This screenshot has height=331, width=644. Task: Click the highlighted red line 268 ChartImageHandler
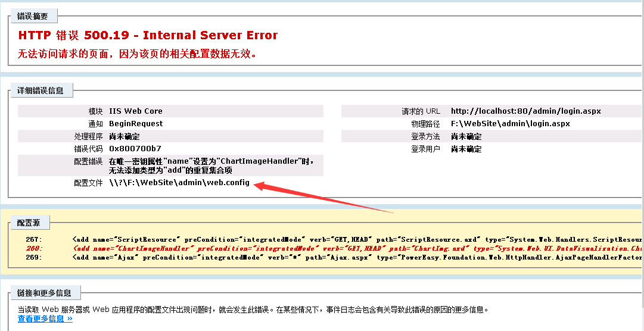coord(357,248)
